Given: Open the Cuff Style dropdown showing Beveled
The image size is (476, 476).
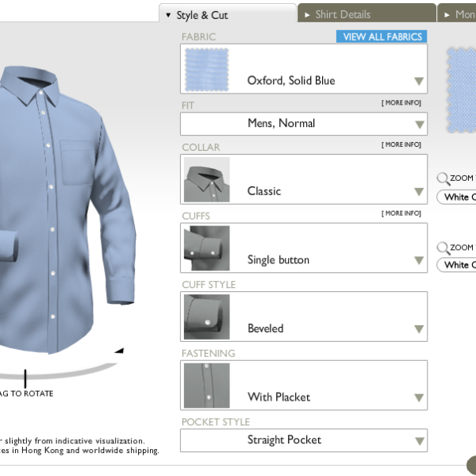Looking at the screenshot, I should coord(304,317).
